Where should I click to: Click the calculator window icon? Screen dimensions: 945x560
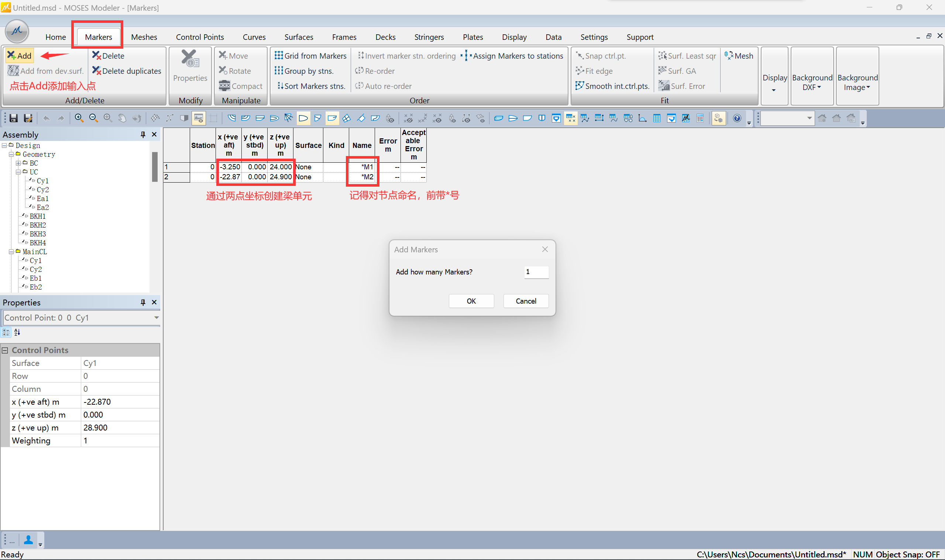700,118
